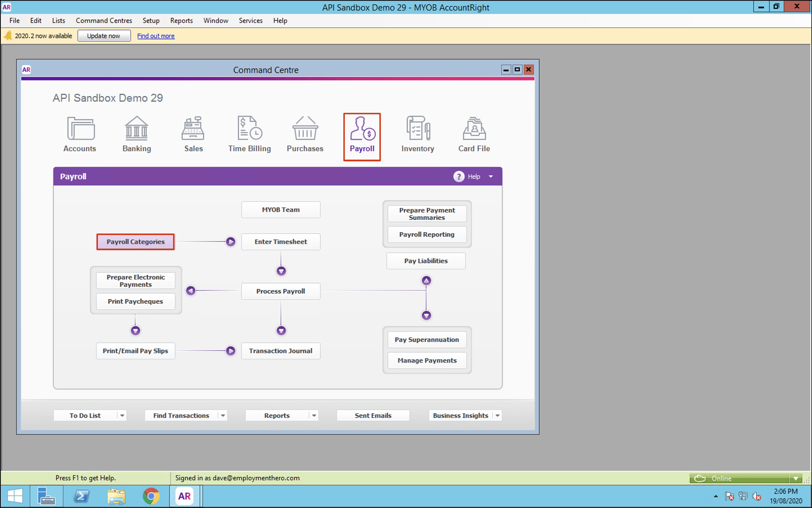812x508 pixels.
Task: Open the Find Transactions dropdown arrow
Action: (223, 416)
